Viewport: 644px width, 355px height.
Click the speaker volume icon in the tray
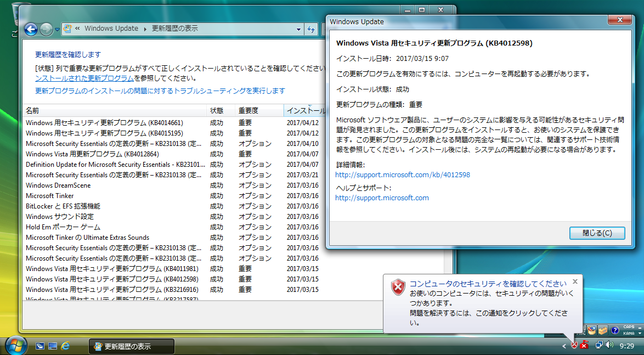609,345
